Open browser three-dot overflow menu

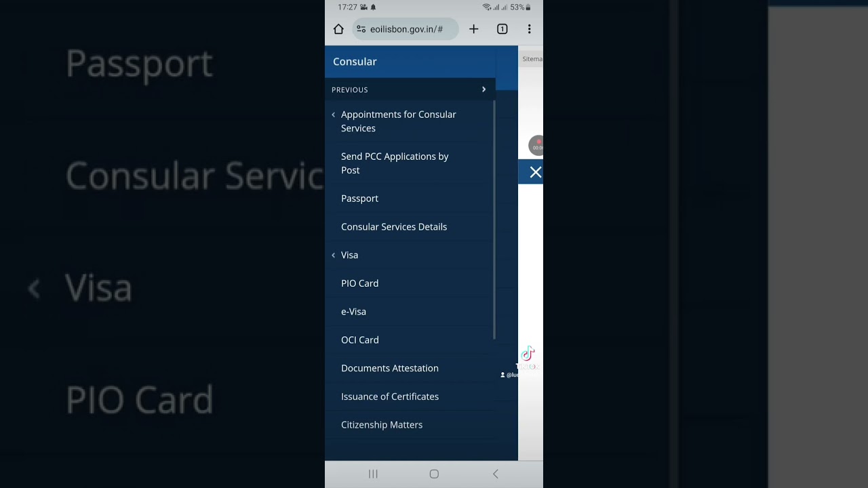(x=529, y=29)
